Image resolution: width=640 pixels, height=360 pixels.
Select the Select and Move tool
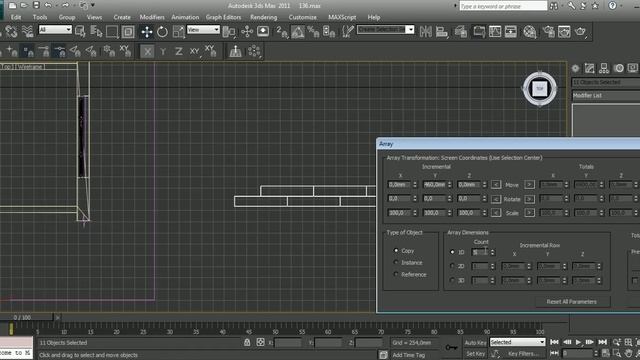coord(147,31)
